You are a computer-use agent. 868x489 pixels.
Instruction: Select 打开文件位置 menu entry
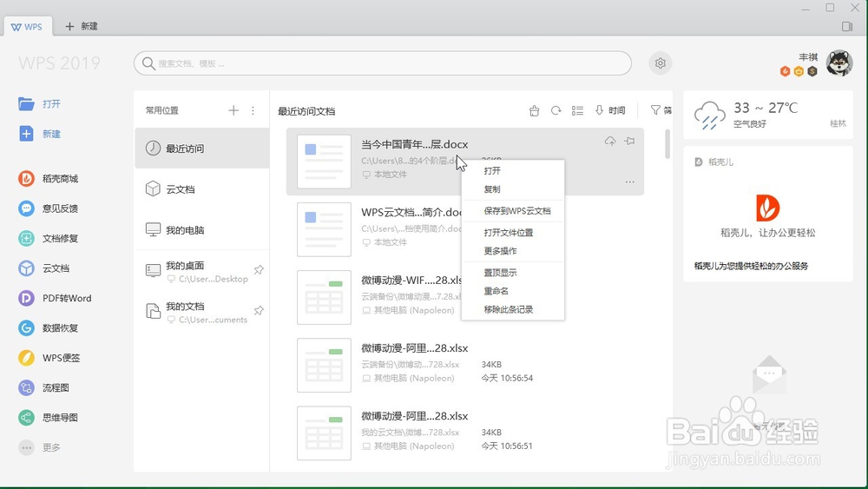click(x=513, y=233)
